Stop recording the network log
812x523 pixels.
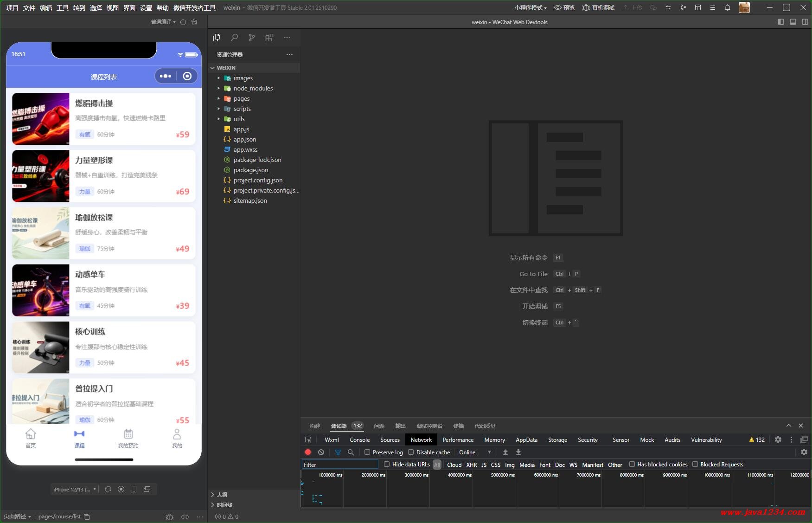pos(308,452)
